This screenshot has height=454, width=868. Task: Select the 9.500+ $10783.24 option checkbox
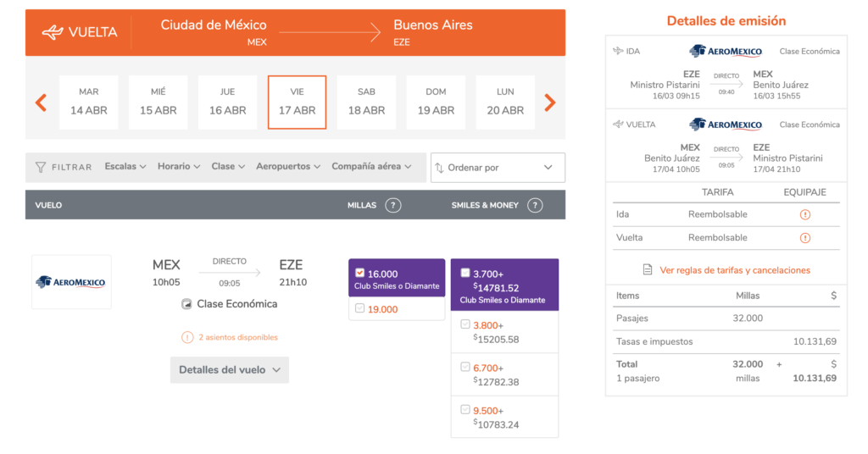tap(465, 410)
